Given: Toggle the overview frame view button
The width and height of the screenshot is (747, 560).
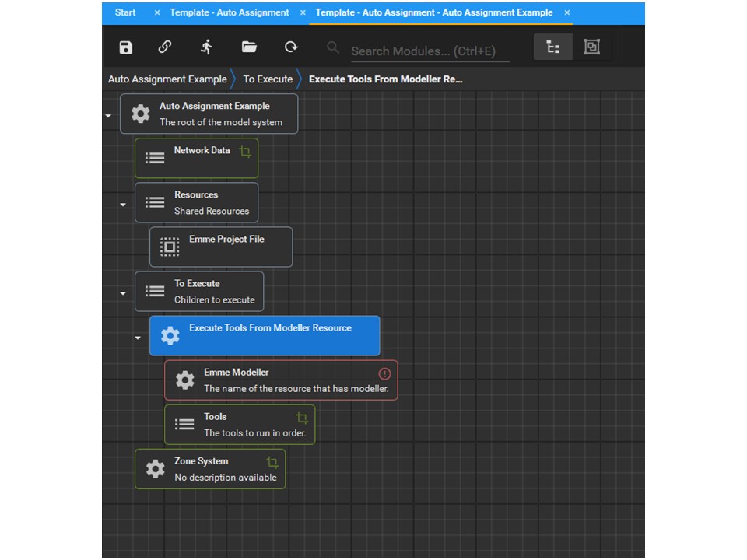Looking at the screenshot, I should 592,47.
